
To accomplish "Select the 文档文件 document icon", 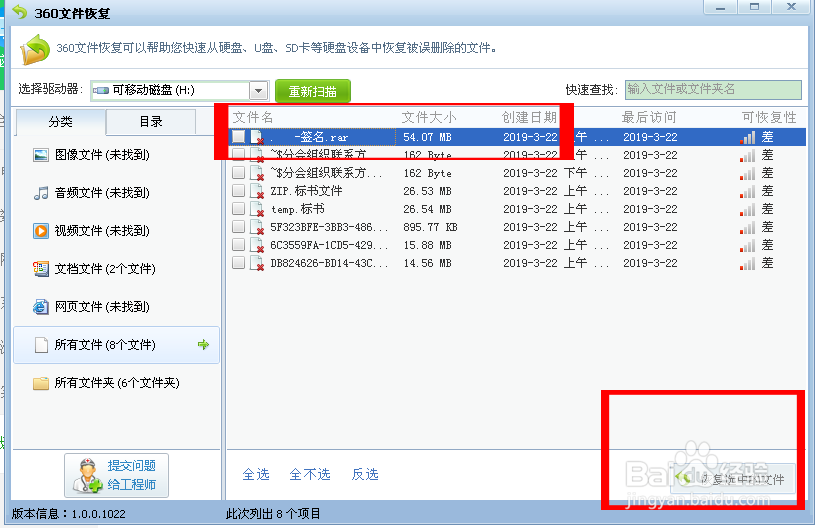I will [x=41, y=269].
